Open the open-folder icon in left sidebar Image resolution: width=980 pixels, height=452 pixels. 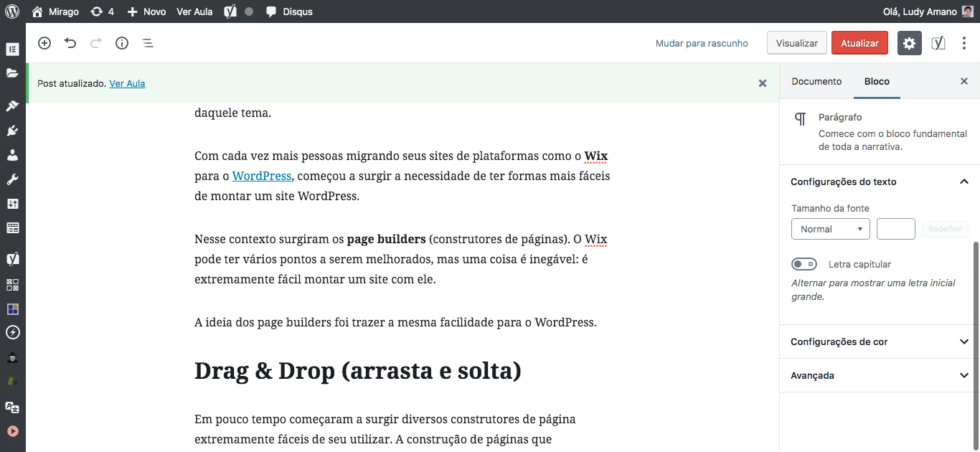12,72
